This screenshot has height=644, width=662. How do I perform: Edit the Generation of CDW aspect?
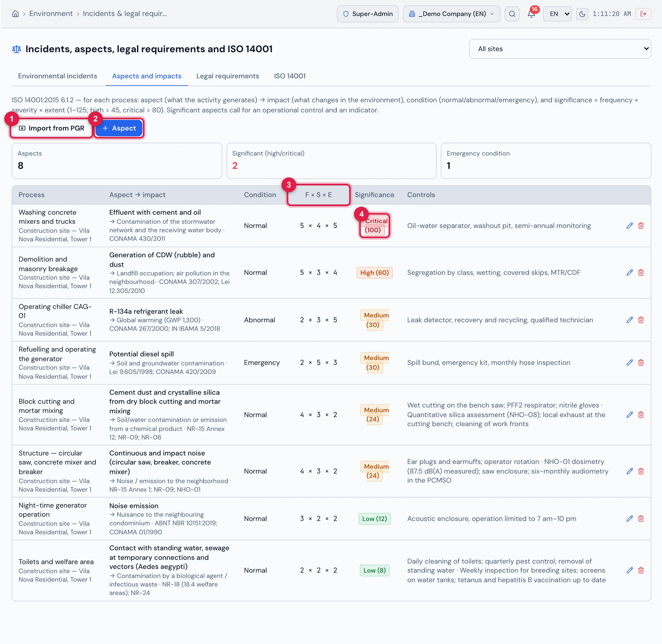629,273
